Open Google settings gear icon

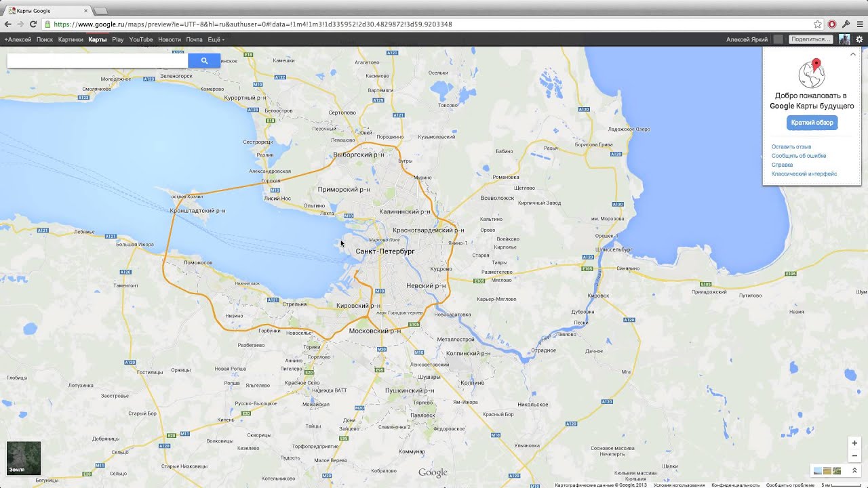[x=859, y=39]
